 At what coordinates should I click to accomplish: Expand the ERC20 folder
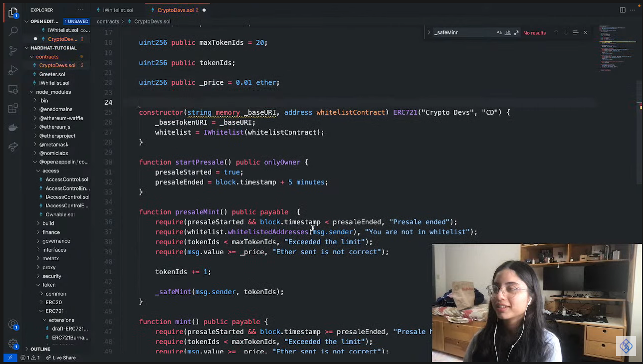point(53,302)
